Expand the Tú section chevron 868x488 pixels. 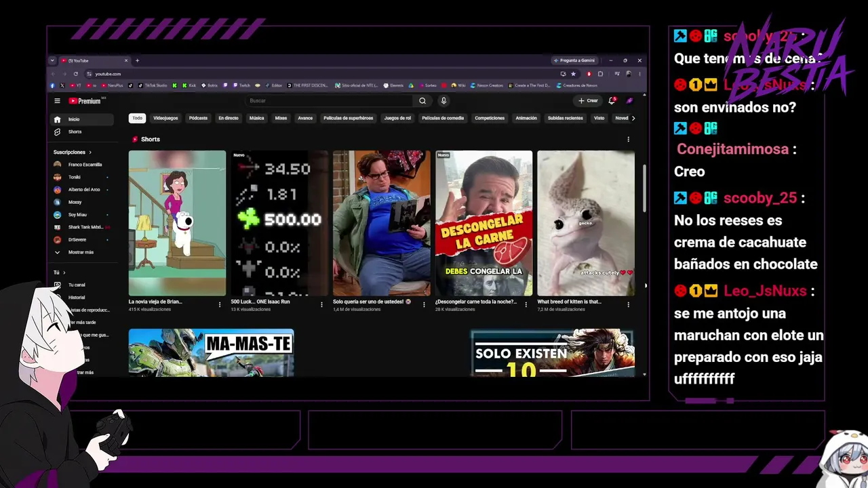64,272
